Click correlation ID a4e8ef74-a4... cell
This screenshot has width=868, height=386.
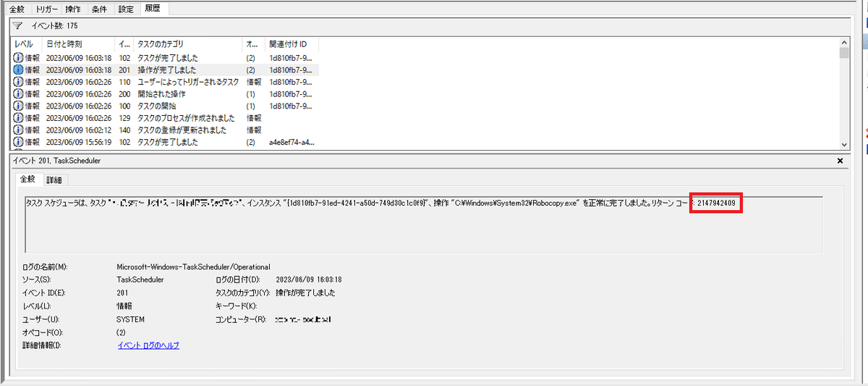(x=292, y=142)
